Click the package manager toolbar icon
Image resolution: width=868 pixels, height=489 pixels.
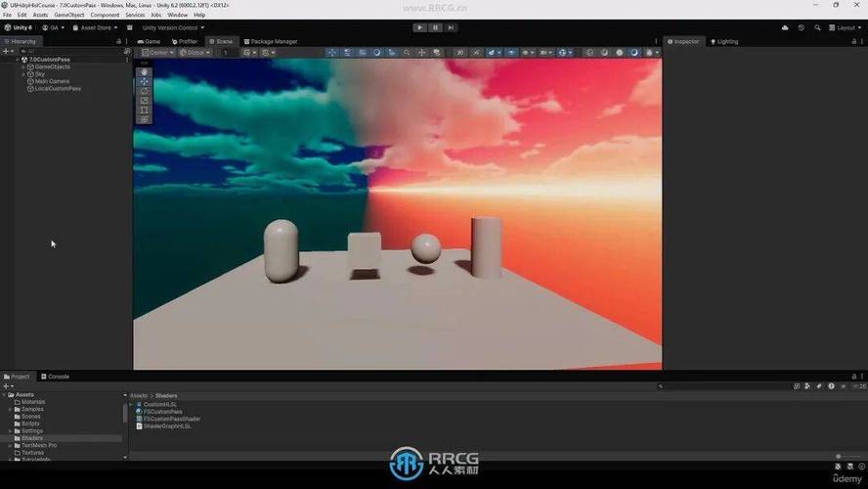(130, 27)
